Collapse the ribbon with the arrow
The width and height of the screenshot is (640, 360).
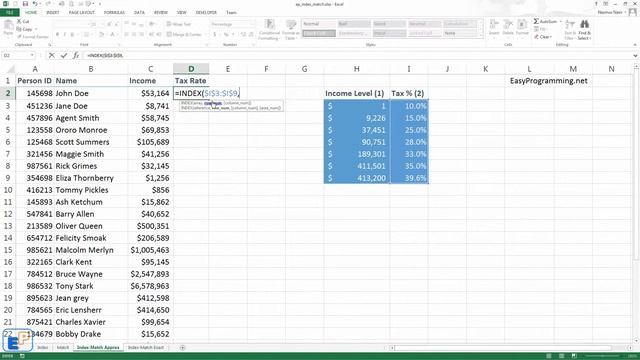click(635, 45)
